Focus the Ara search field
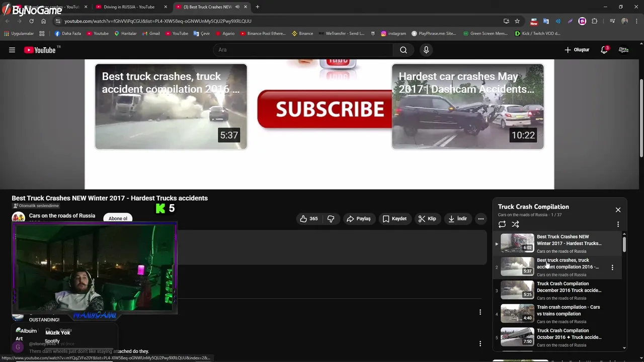 click(303, 50)
